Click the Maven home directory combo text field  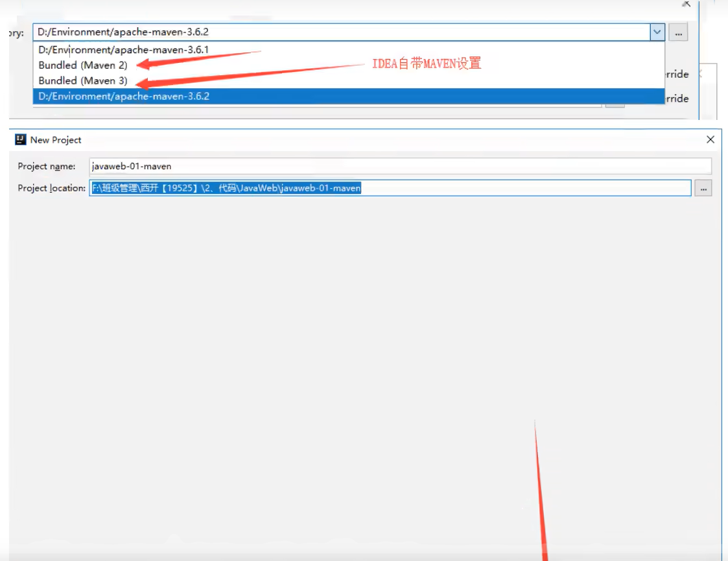(x=341, y=32)
